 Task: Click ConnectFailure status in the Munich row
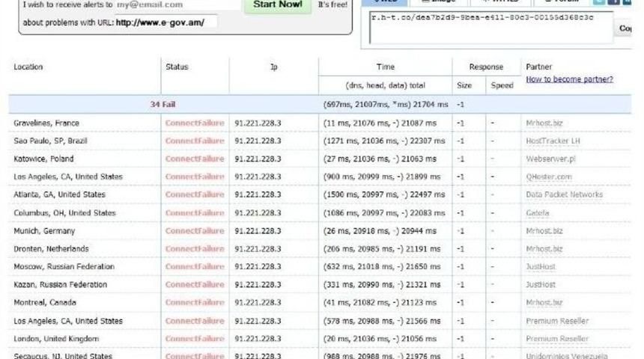click(195, 231)
